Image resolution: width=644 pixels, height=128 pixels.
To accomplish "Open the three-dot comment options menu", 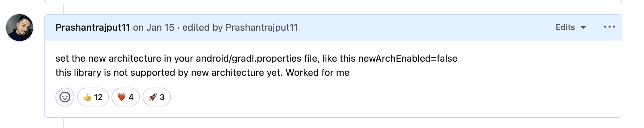I will click(x=610, y=27).
